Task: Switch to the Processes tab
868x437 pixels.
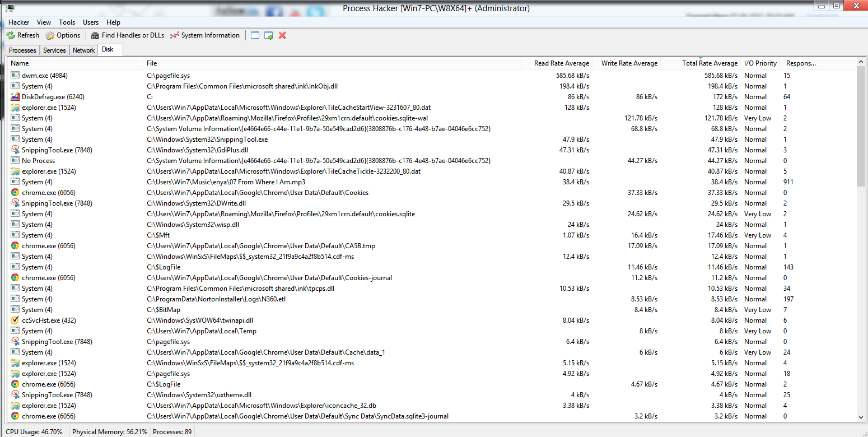Action: (x=23, y=50)
